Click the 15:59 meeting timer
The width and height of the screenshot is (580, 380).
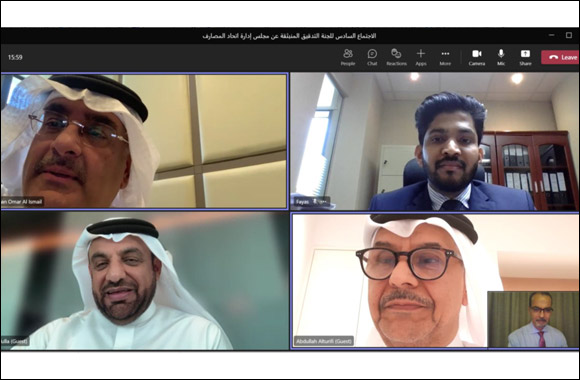15,57
